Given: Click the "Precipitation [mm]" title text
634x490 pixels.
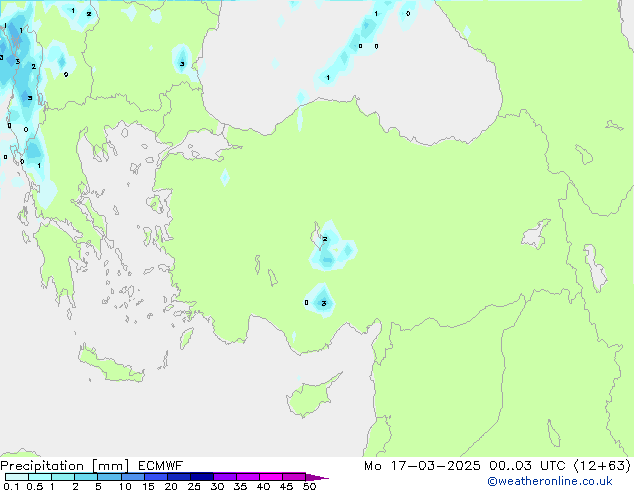Looking at the screenshot, I should click(x=65, y=466).
